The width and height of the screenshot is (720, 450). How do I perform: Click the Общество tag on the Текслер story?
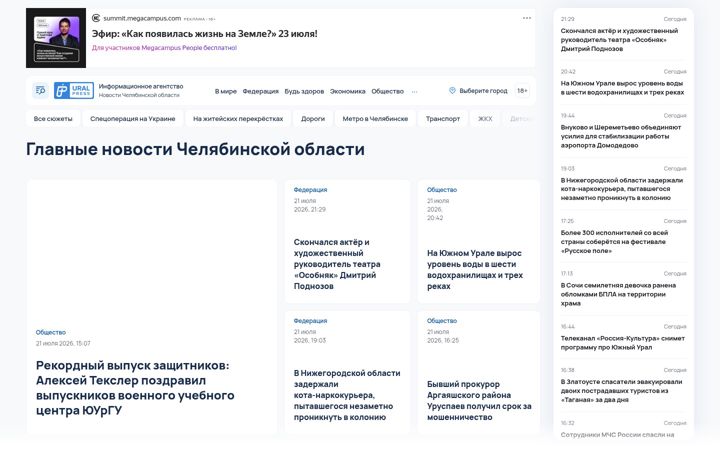pyautogui.click(x=51, y=332)
